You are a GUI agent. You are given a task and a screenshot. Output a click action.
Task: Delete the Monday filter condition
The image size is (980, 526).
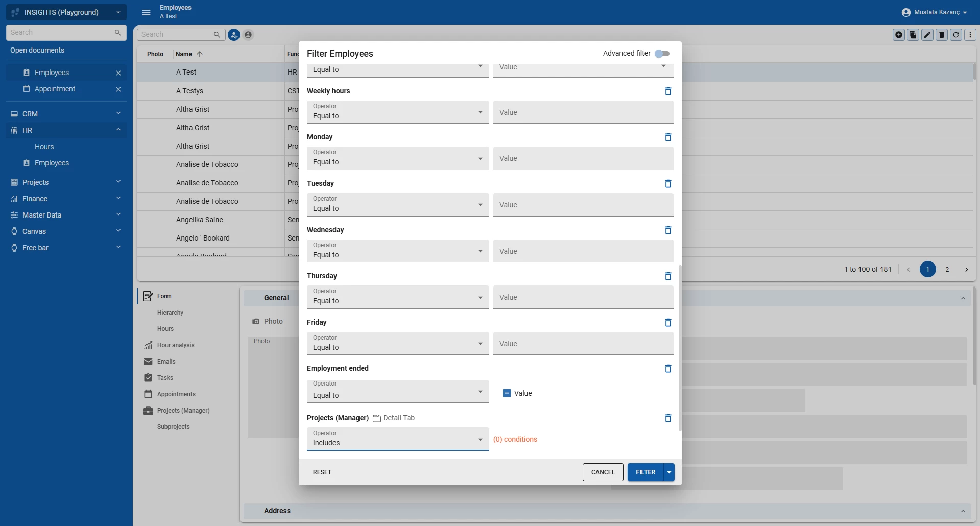667,137
